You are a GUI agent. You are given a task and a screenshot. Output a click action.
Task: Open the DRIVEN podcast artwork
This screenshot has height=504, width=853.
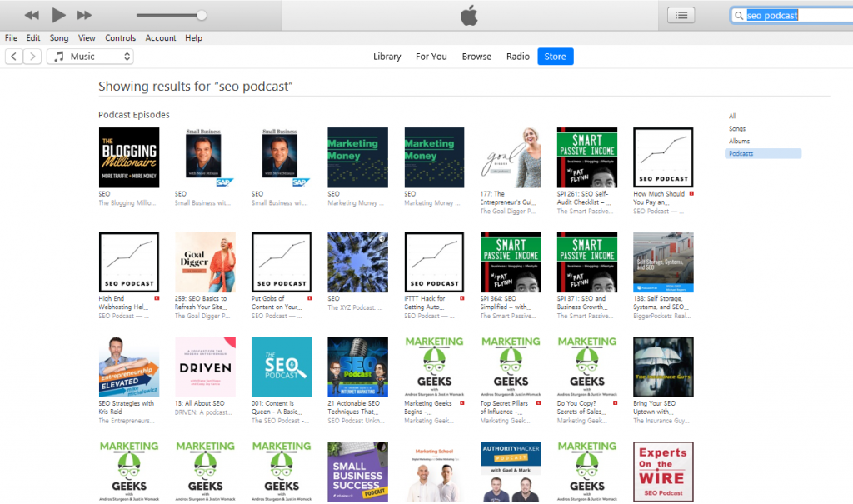click(x=205, y=367)
